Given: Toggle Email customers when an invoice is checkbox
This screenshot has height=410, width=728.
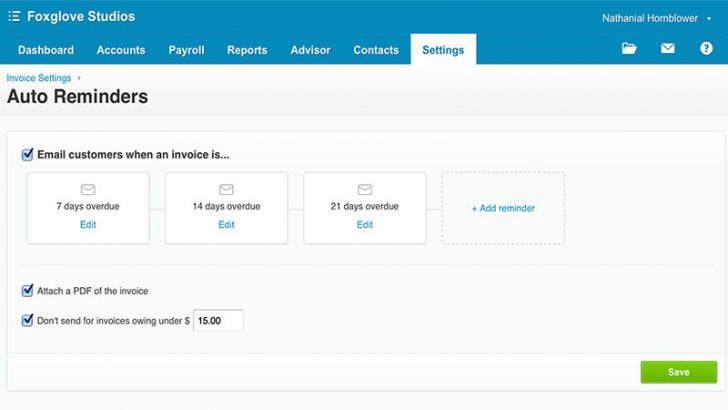Looking at the screenshot, I should (x=27, y=154).
